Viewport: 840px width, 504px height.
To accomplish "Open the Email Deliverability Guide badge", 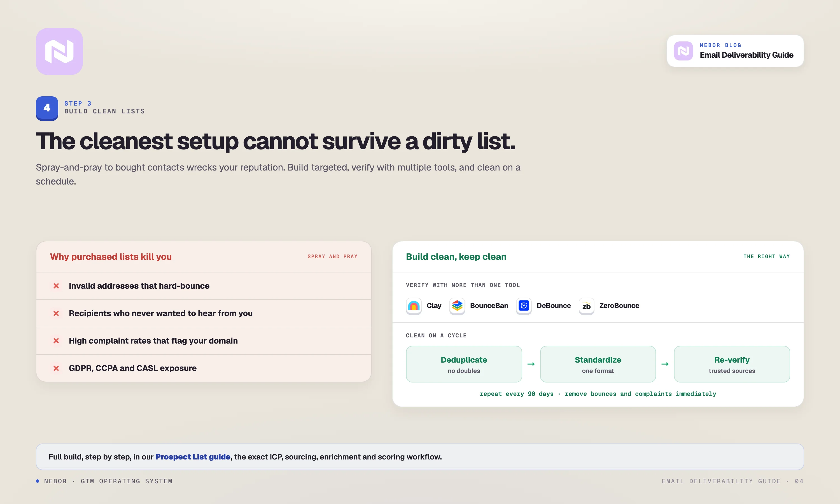I will (x=735, y=51).
